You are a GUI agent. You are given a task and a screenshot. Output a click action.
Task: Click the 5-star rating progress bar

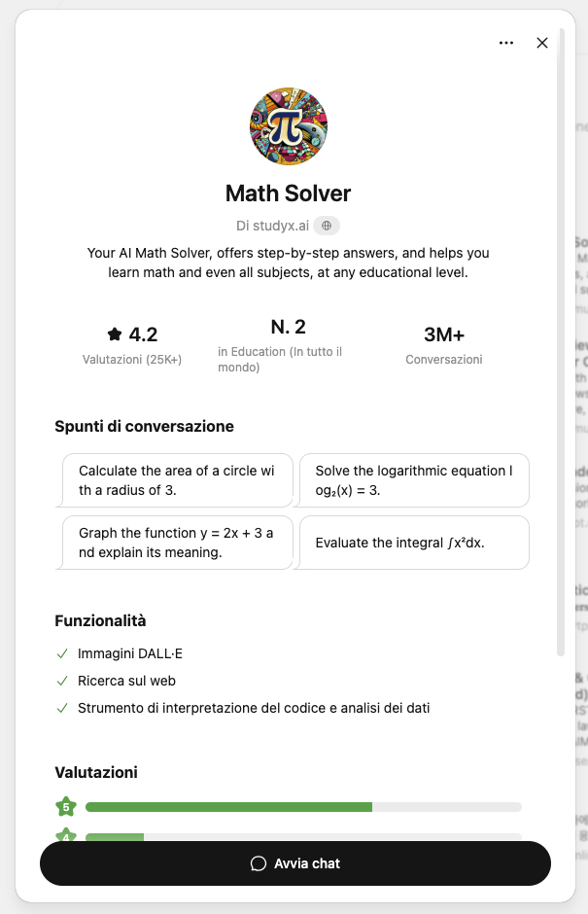(303, 806)
